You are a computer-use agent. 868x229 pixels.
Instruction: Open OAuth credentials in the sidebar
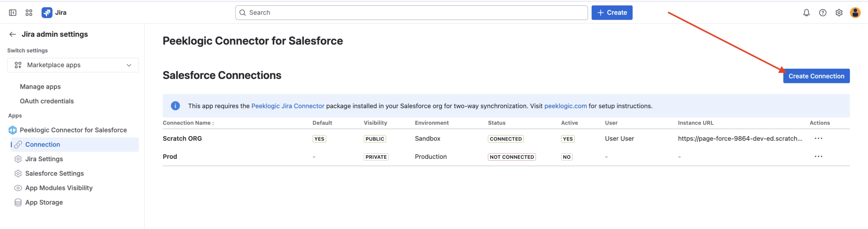click(47, 101)
